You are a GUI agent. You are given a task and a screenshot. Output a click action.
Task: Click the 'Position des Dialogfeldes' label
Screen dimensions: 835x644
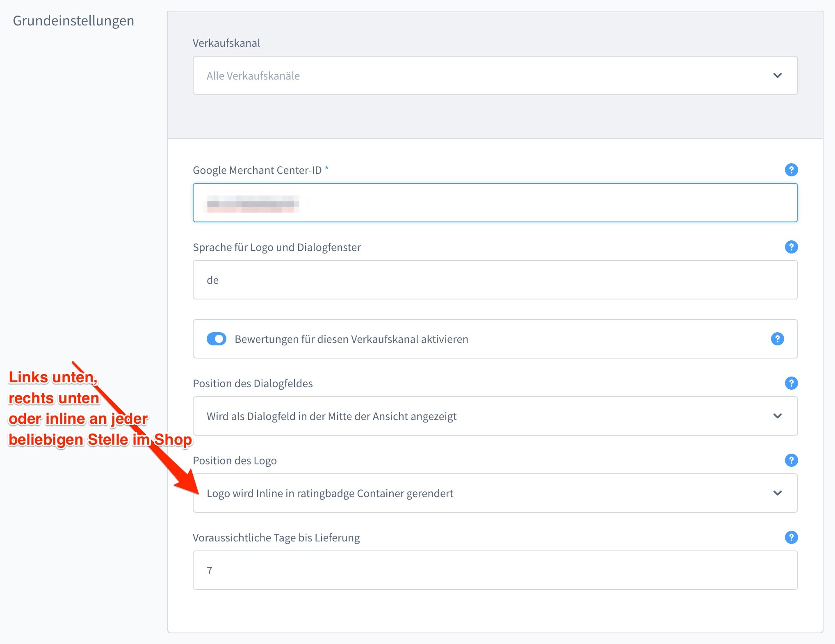coord(253,383)
